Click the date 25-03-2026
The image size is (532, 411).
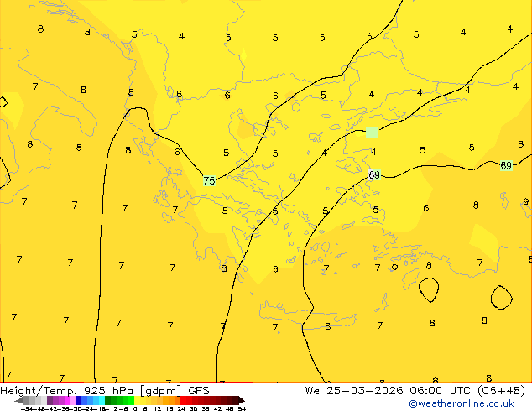click(365, 391)
